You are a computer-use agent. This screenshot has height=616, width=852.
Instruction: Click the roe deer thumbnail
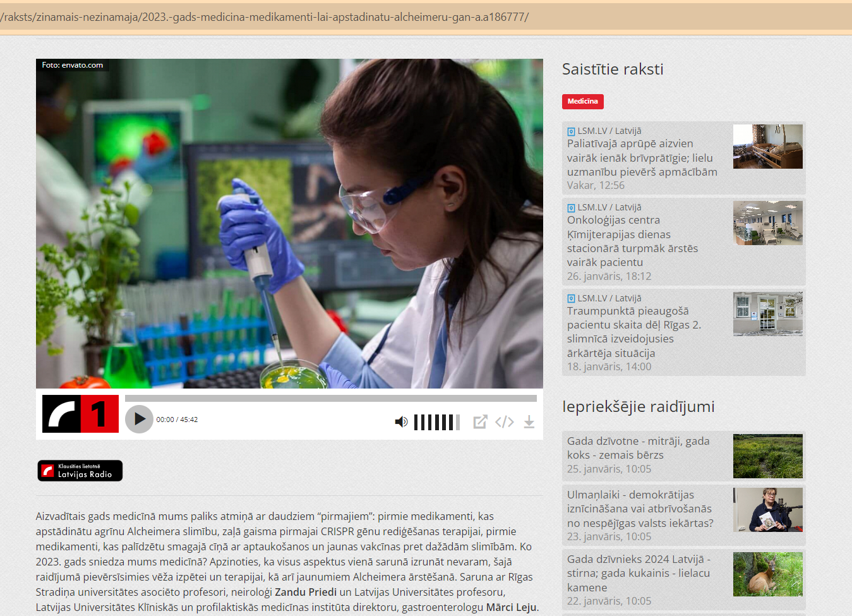tap(768, 574)
